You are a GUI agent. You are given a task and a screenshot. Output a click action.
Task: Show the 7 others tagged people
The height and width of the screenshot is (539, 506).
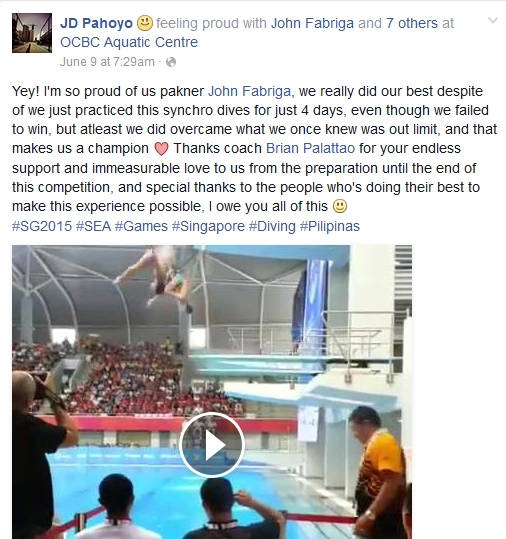tap(412, 23)
